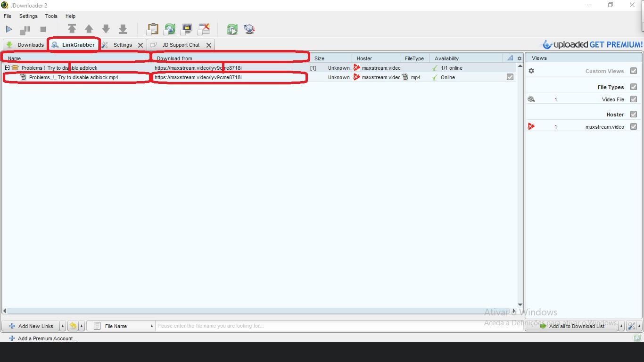The image size is (644, 362).
Task: Perform a reconnect with globe icon
Action: pyautogui.click(x=249, y=29)
